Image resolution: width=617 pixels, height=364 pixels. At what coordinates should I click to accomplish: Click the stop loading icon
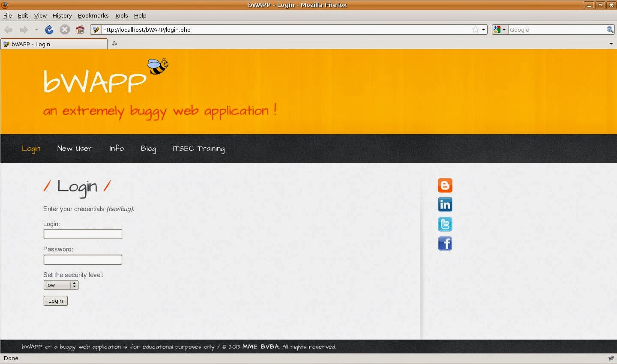pos(65,30)
